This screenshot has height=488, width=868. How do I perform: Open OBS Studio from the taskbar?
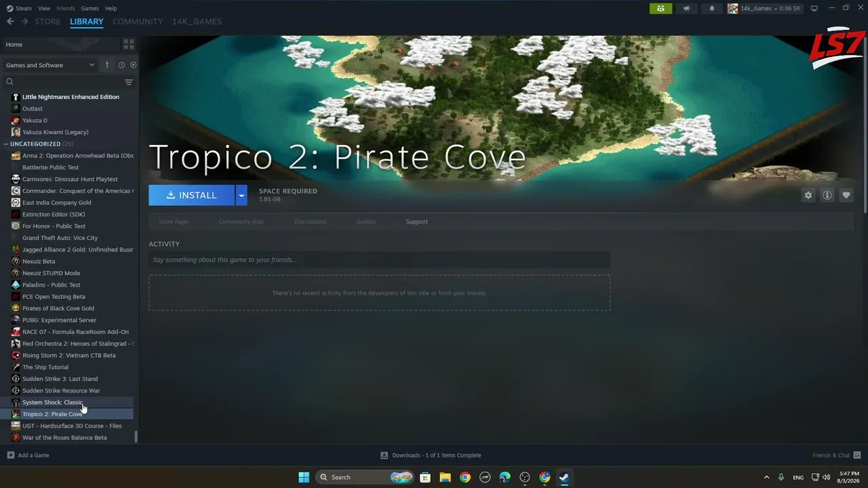pos(525,477)
